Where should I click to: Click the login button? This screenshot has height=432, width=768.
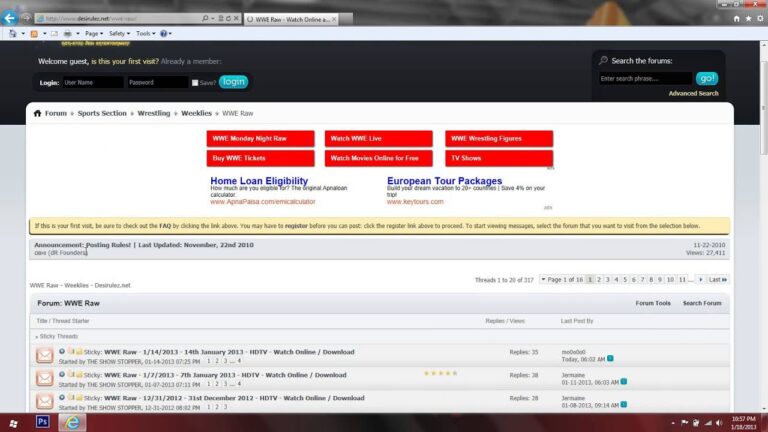coord(233,82)
